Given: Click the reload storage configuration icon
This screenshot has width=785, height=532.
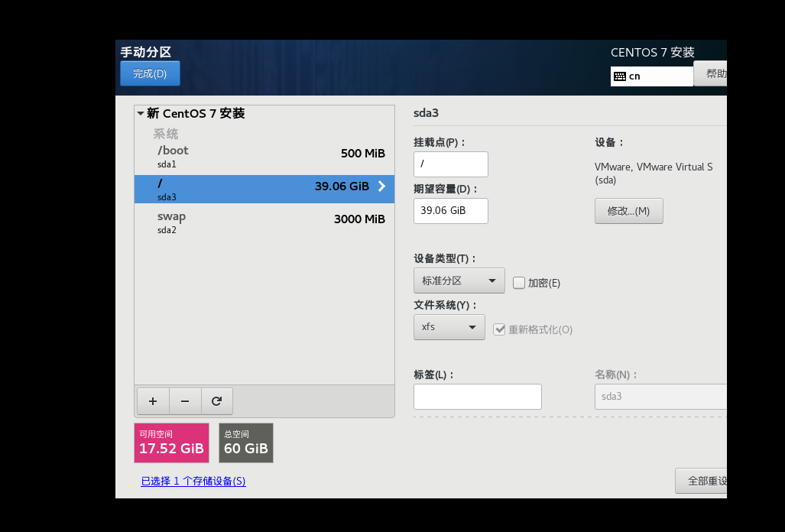Looking at the screenshot, I should pyautogui.click(x=217, y=401).
